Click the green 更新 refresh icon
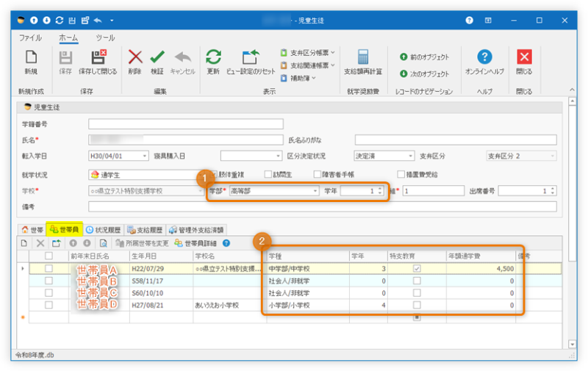588x371 pixels. pyautogui.click(x=213, y=57)
